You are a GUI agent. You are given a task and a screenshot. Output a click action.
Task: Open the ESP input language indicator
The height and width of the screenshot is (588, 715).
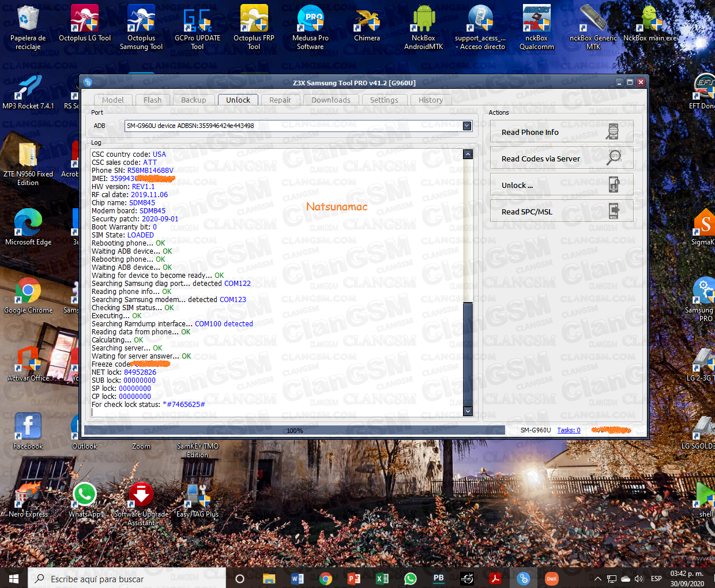click(656, 578)
